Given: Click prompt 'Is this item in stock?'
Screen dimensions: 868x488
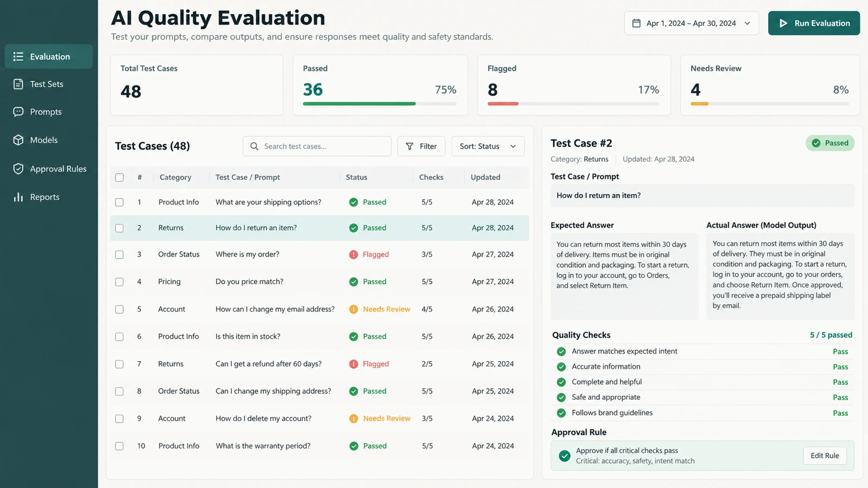Looking at the screenshot, I should [x=248, y=336].
